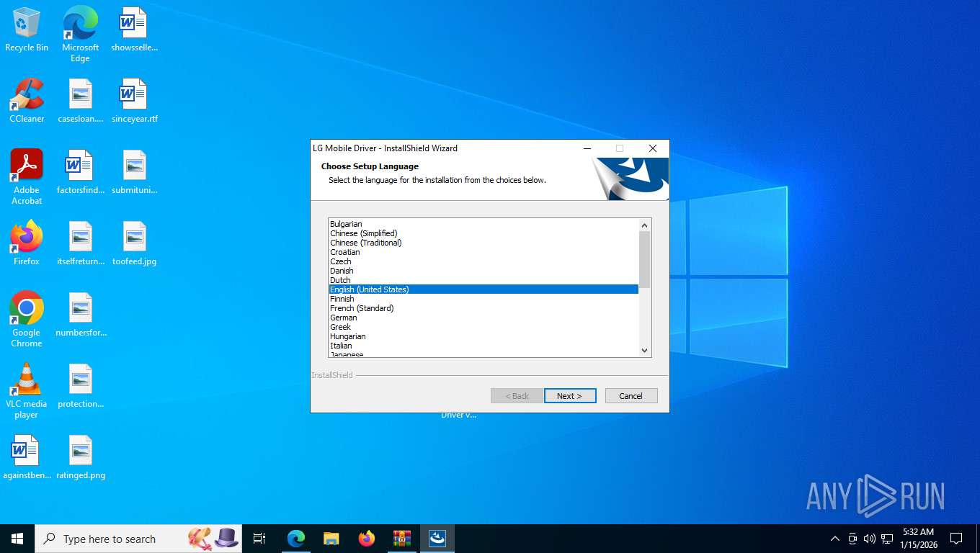Switch to the InstallShield installer taskbar icon
Viewport: 980px width, 553px height.
pos(437,539)
